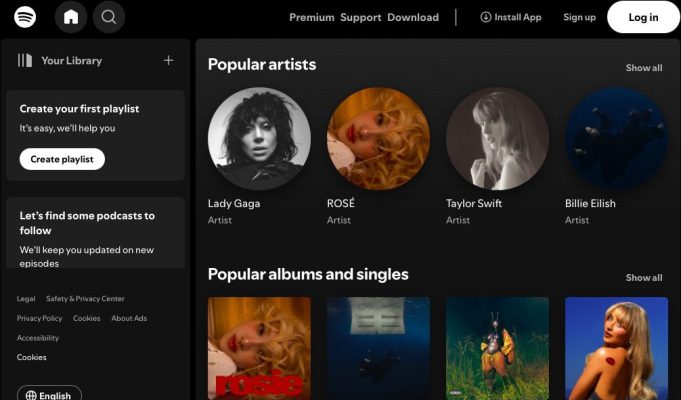Image resolution: width=681 pixels, height=400 pixels.
Task: Open Safety & Privacy Center link
Action: pos(85,299)
